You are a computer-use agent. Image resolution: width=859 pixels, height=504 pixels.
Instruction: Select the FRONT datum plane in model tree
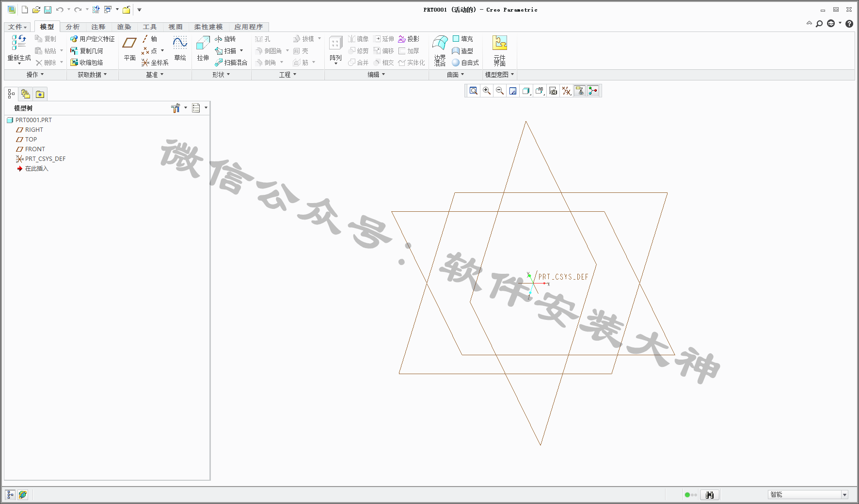[31, 149]
